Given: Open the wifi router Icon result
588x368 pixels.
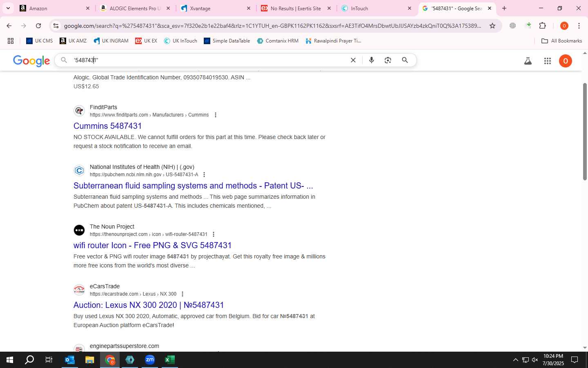Looking at the screenshot, I should 152,245.
